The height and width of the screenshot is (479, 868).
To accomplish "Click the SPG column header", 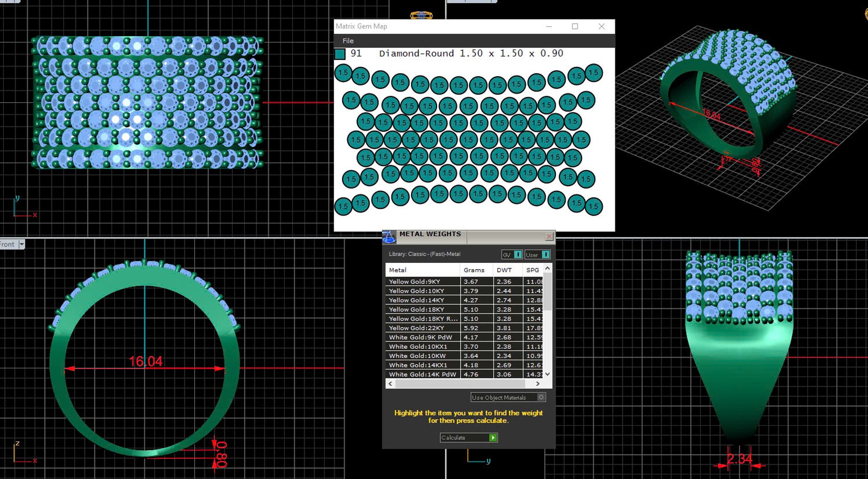I will (x=533, y=270).
